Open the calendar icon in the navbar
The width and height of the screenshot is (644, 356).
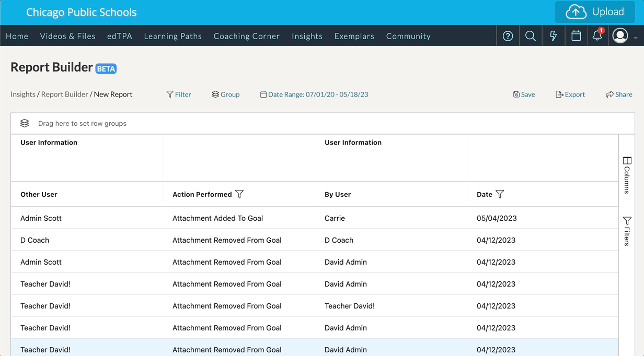coord(576,36)
